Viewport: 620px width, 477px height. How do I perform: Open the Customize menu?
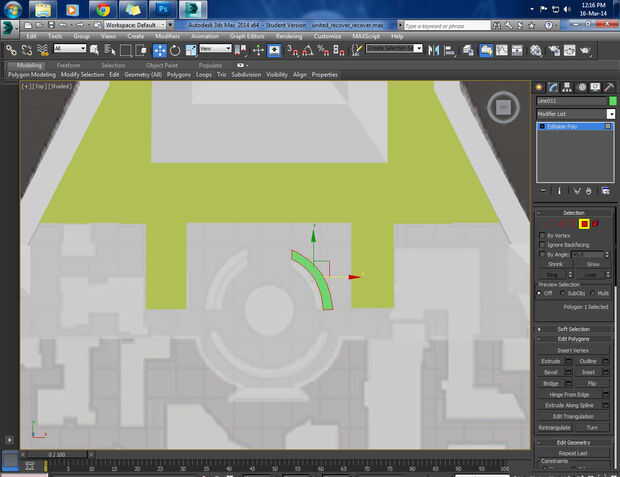(327, 36)
